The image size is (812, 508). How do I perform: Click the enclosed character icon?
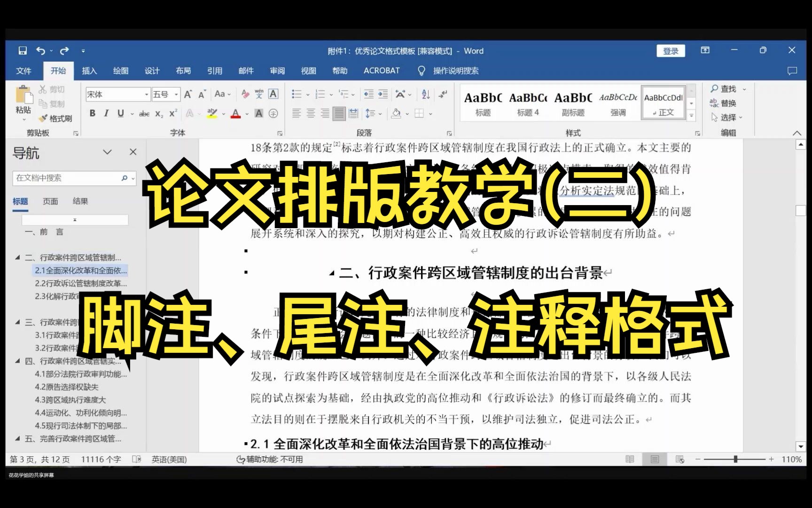coord(273,113)
